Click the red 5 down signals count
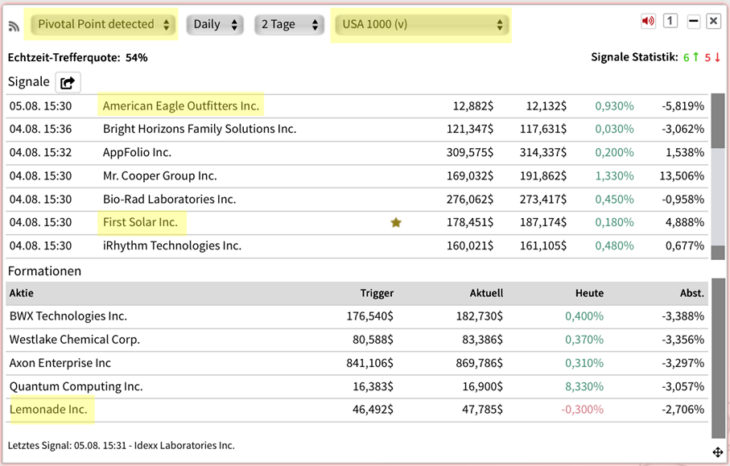Screen dimensions: 730x466 click(712, 57)
